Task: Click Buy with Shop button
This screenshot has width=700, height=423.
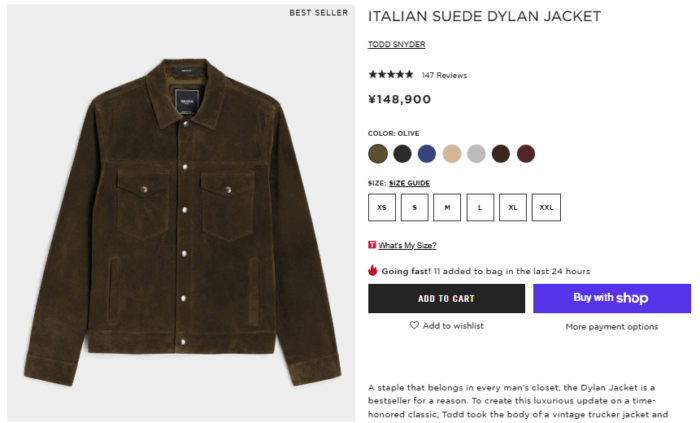Action: (x=611, y=298)
